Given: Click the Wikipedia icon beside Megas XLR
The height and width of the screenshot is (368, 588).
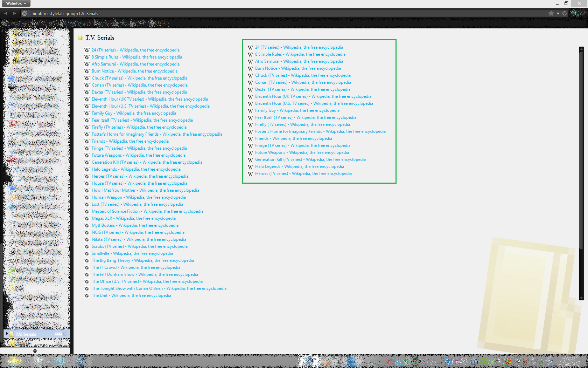Looking at the screenshot, I should click(x=87, y=218).
